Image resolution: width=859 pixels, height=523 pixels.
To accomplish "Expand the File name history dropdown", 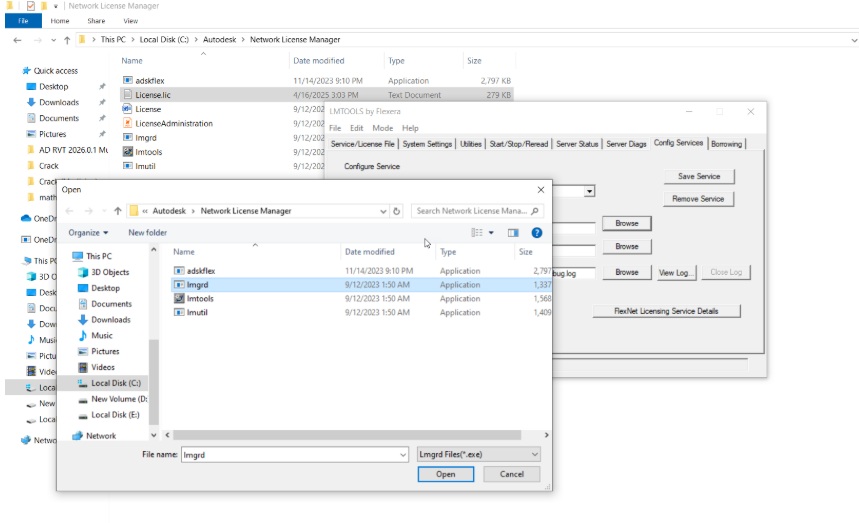I will point(401,454).
